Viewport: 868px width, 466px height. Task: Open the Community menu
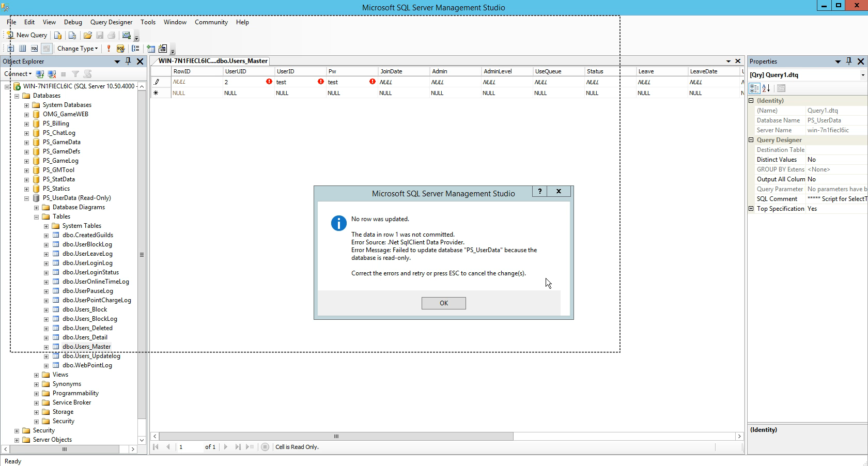[x=211, y=22]
